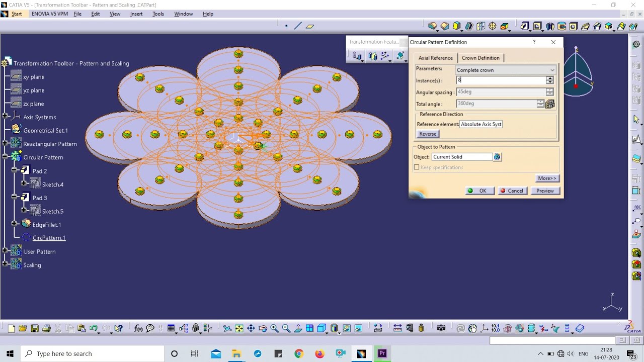Toggle the Keep specifications checkbox
Viewport: 644px width, 362px height.
(417, 167)
